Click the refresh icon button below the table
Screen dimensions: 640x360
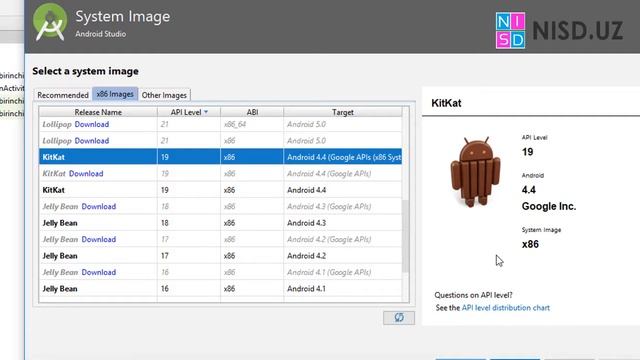399,318
